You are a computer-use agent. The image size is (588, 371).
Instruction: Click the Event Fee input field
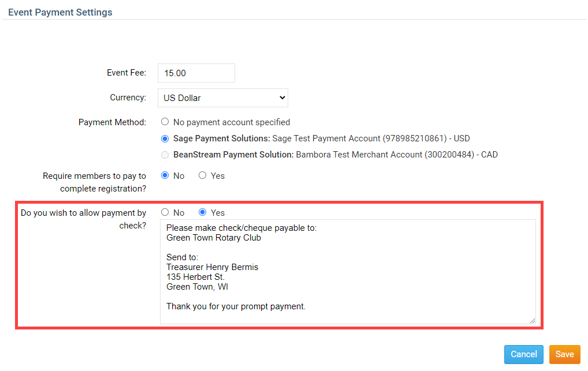(196, 73)
